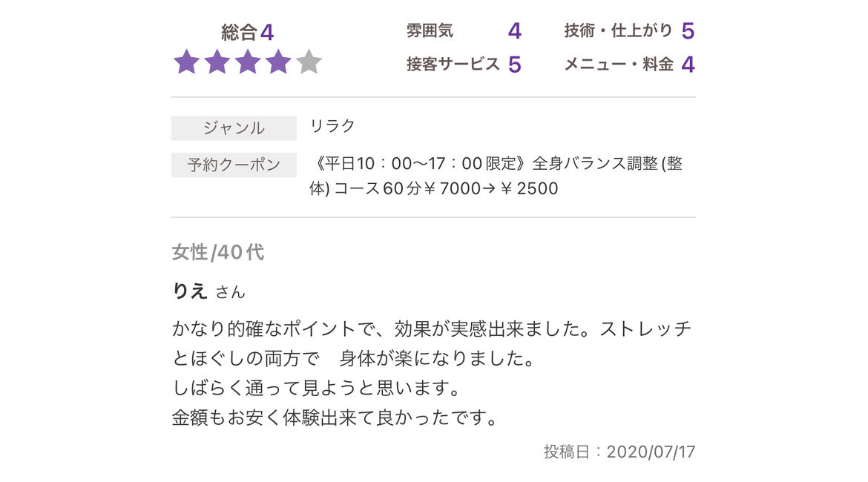Click the reviewer name りえ
Viewport: 868px width, 482px height.
point(190,291)
